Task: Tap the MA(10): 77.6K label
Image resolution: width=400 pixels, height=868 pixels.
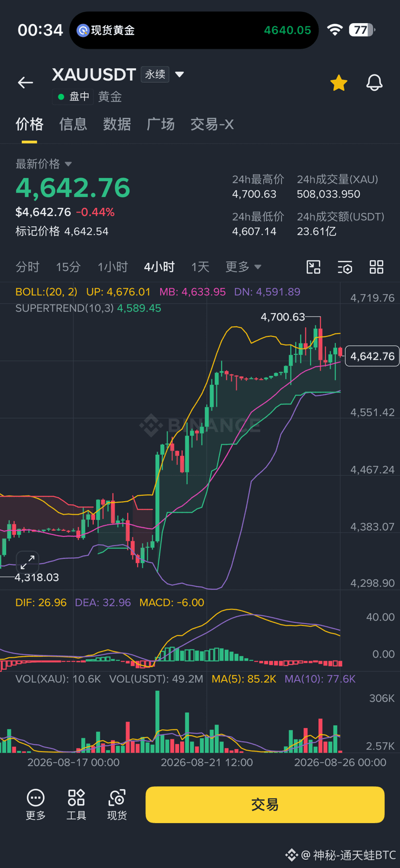Action: [320, 679]
